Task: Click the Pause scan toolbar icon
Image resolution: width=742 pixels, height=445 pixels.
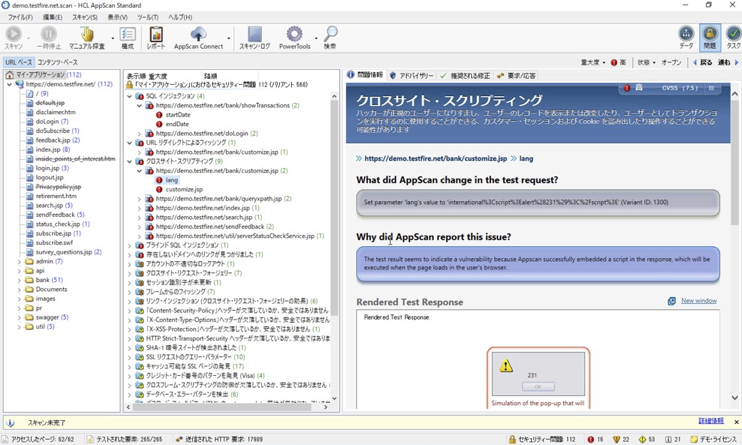Action: click(x=49, y=34)
